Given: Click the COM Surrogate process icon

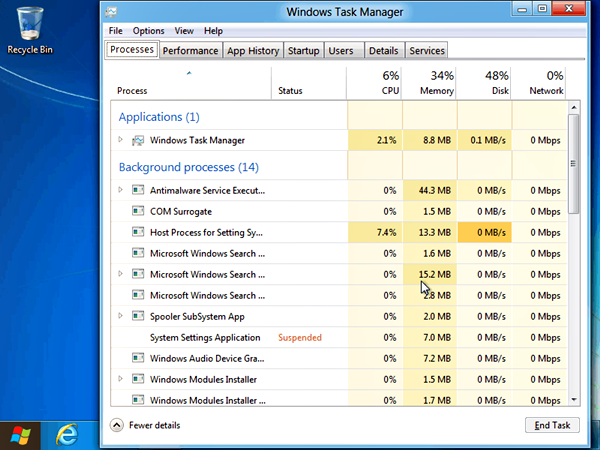Looking at the screenshot, I should click(138, 211).
